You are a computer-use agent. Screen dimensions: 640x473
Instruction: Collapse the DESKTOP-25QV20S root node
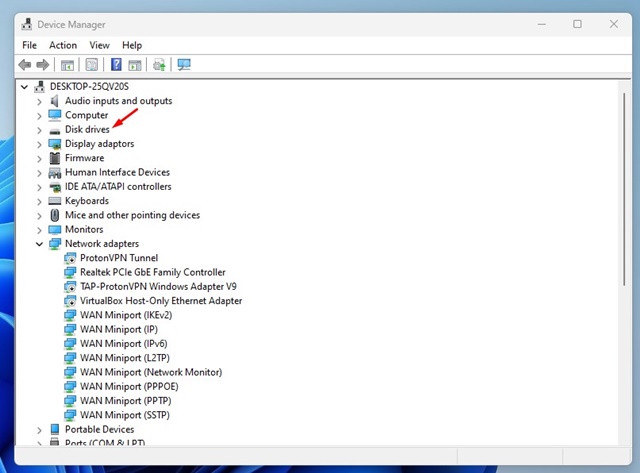pyautogui.click(x=24, y=87)
